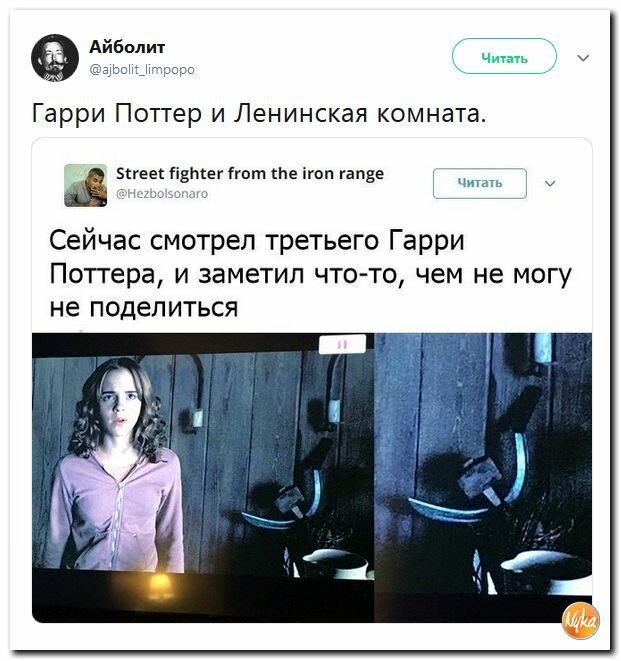View the left movie frame photo
The width and height of the screenshot is (621, 661).
[x=203, y=477]
